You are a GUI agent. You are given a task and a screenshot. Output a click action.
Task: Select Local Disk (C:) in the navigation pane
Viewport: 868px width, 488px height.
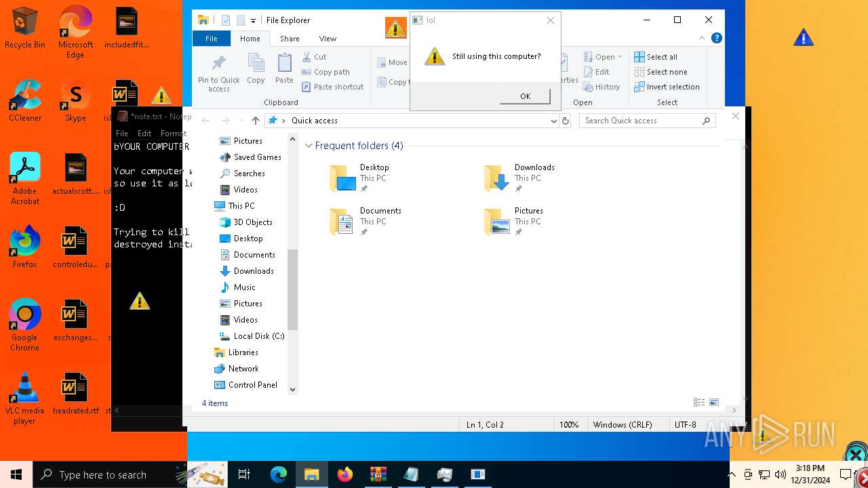pos(252,336)
